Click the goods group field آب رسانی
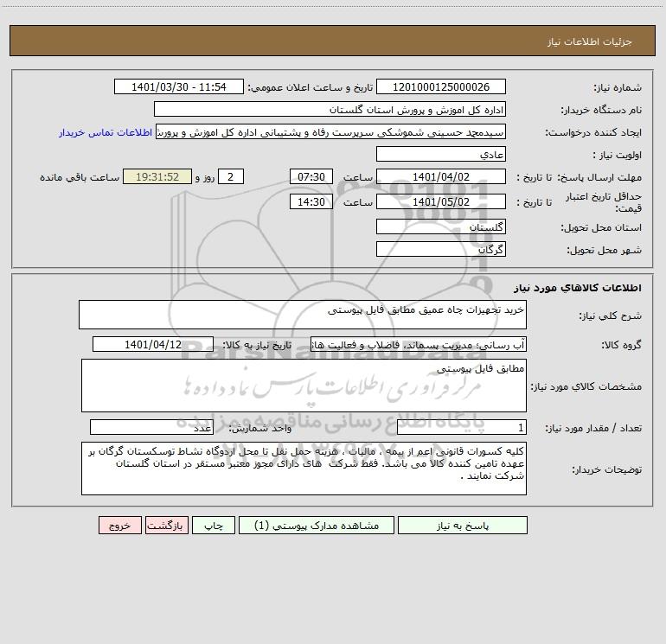 point(419,344)
